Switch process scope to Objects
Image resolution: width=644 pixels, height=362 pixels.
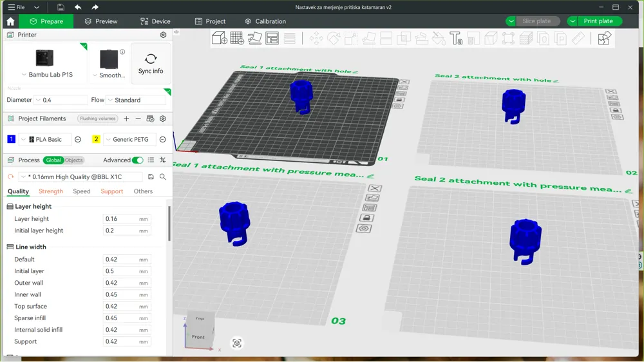74,160
